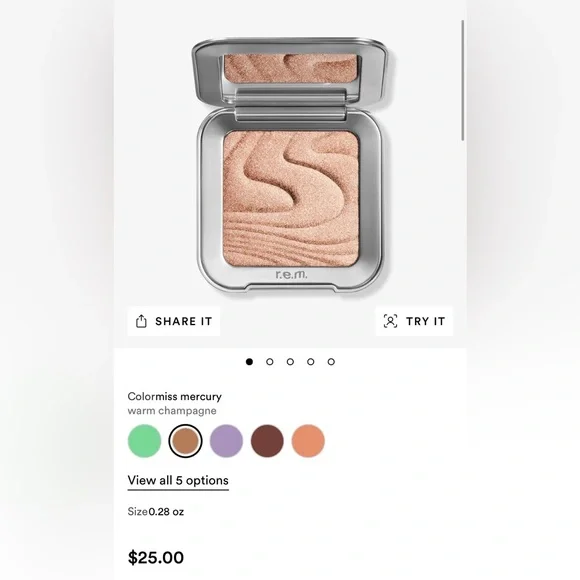Click the $25.00 price text
This screenshot has width=580, height=580.
[156, 558]
